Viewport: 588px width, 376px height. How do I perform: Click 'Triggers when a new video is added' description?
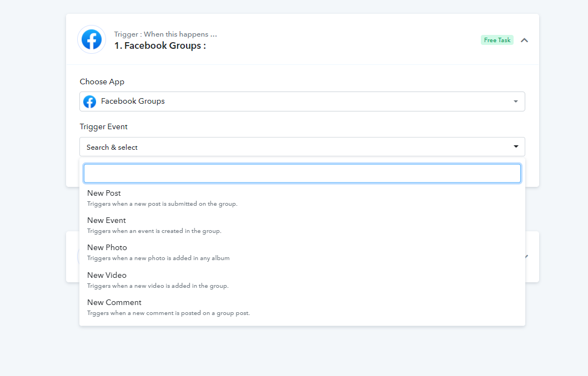tap(158, 286)
